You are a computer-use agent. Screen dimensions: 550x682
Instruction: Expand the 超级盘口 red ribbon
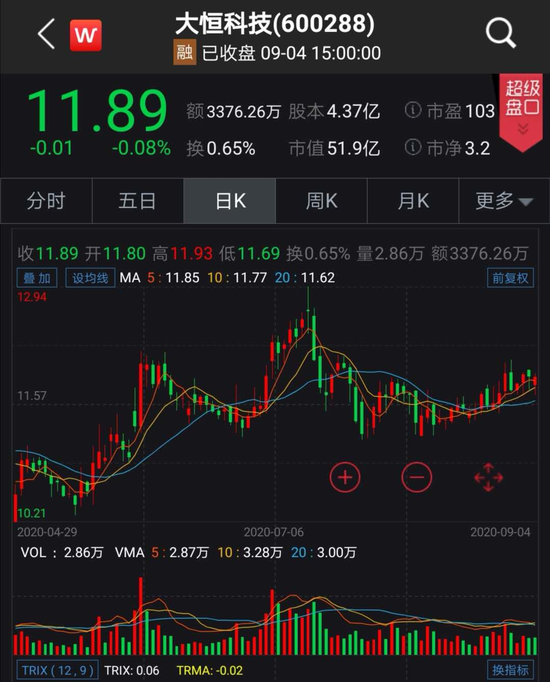pos(522,112)
